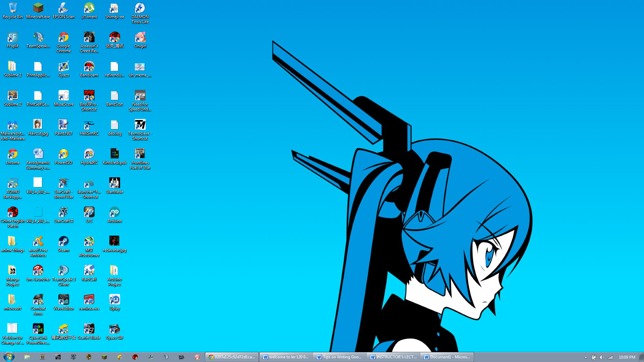This screenshot has height=362, width=644.
Task: Select the BandS.txt text file
Action: [x=114, y=98]
